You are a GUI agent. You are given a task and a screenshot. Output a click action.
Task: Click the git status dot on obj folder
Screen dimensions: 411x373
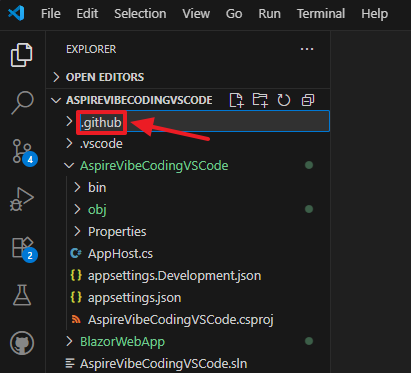(x=309, y=209)
